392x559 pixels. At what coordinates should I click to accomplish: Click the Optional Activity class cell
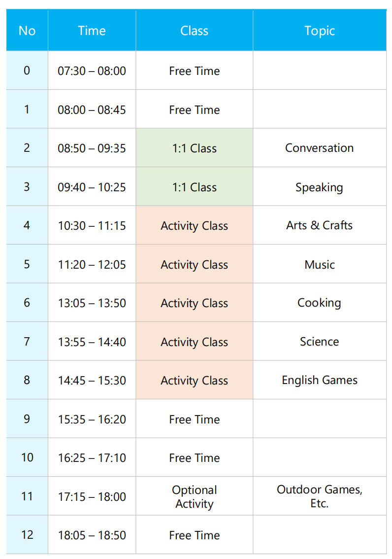click(x=195, y=496)
